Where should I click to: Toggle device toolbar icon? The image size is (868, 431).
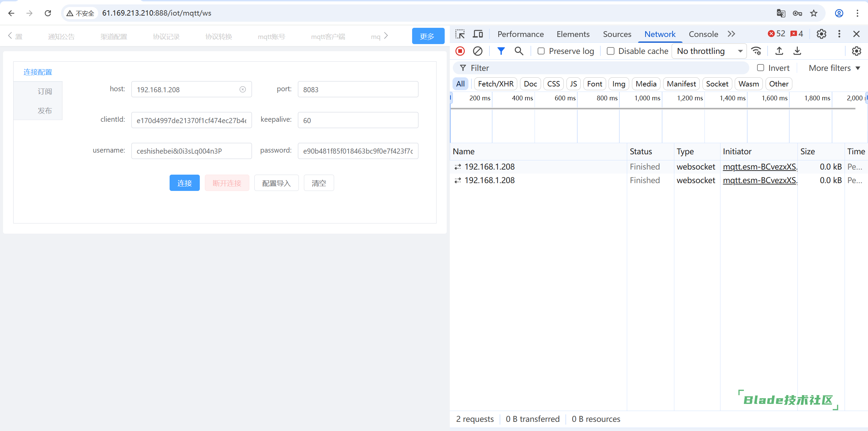tap(478, 34)
